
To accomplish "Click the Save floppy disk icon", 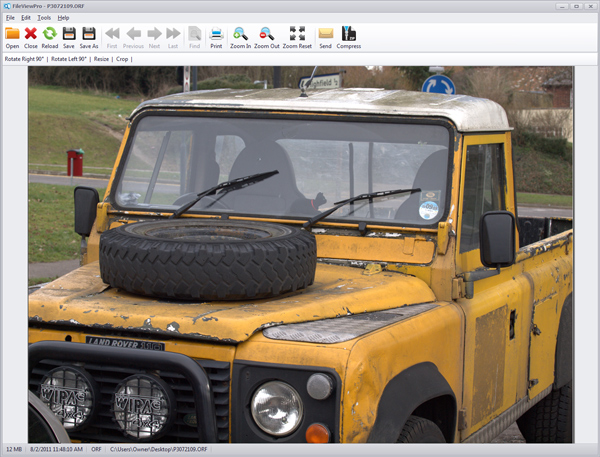I will coord(69,34).
